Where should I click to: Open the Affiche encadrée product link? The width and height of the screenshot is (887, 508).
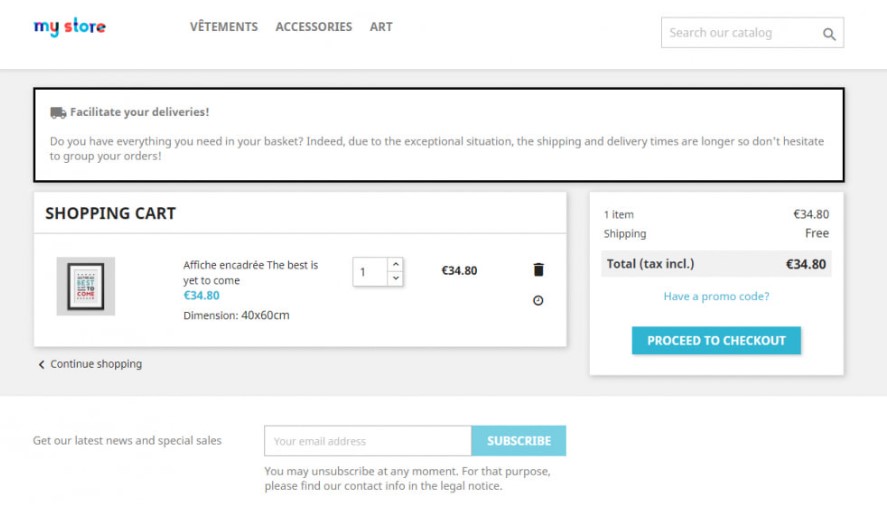pyautogui.click(x=250, y=272)
